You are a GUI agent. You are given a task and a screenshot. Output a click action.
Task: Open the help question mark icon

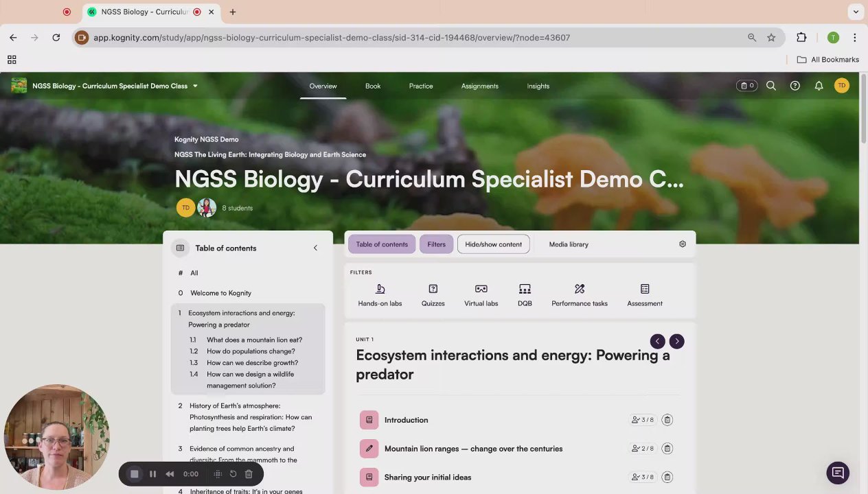[795, 86]
